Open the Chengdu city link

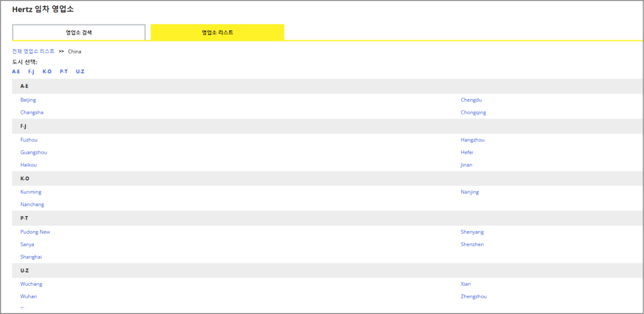point(471,100)
